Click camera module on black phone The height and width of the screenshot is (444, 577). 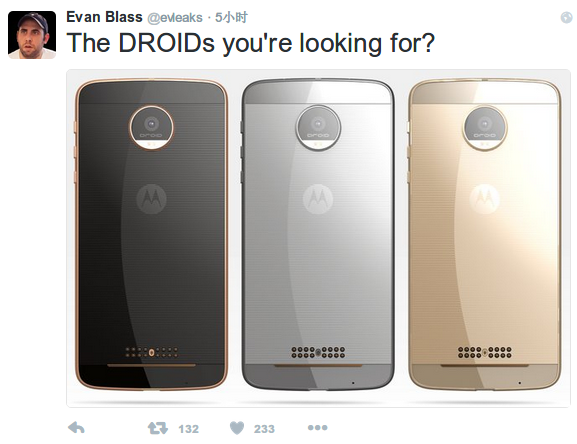pyautogui.click(x=151, y=128)
